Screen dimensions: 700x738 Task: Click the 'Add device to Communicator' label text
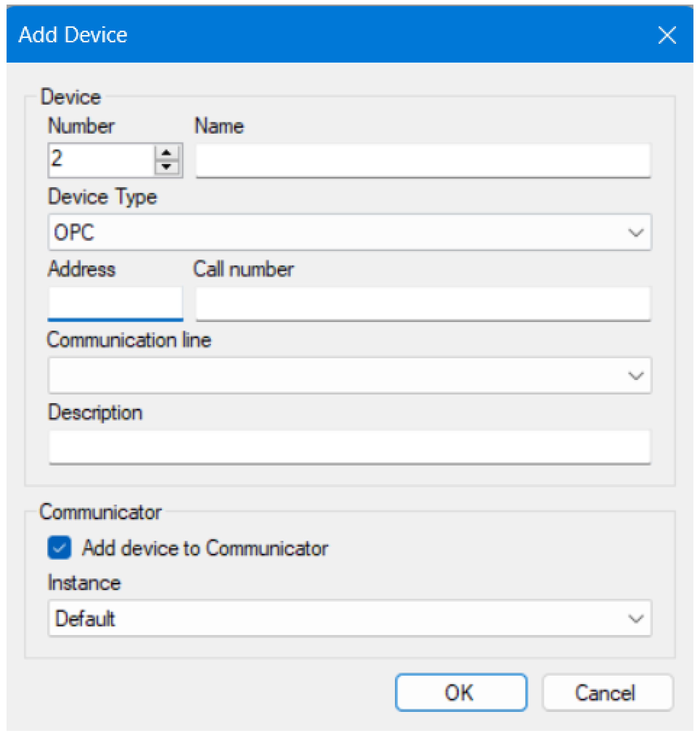pyautogui.click(x=205, y=548)
